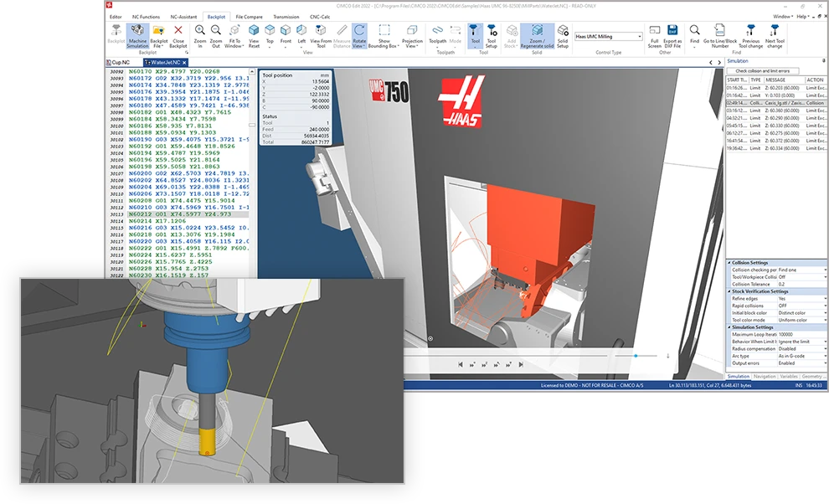Open the Output errors dropdown
The image size is (829, 504).
pyautogui.click(x=801, y=363)
